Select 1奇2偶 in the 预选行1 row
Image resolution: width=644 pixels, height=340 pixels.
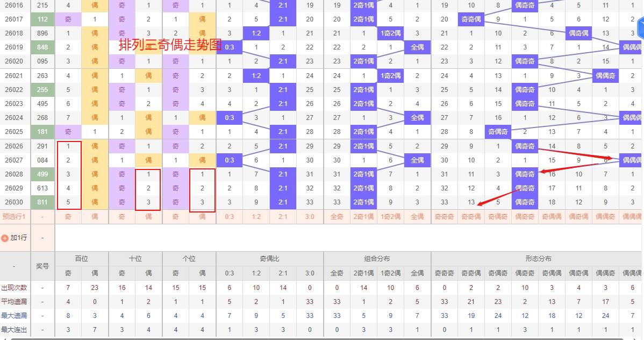pos(391,217)
